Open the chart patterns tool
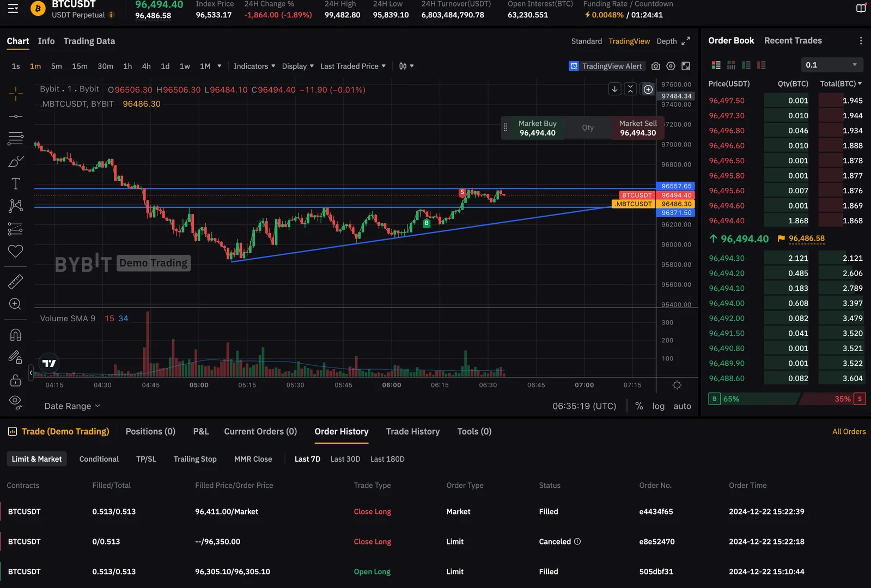Image resolution: width=871 pixels, height=588 pixels. click(x=16, y=206)
